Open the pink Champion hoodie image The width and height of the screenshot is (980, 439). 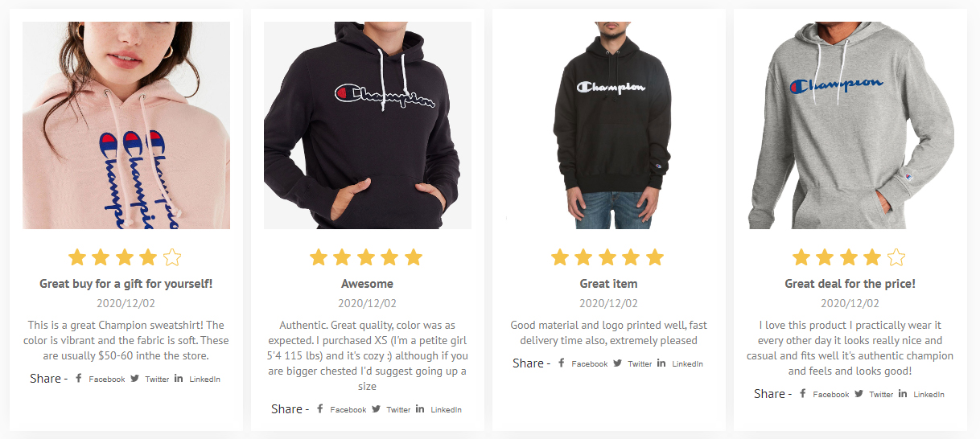click(126, 125)
